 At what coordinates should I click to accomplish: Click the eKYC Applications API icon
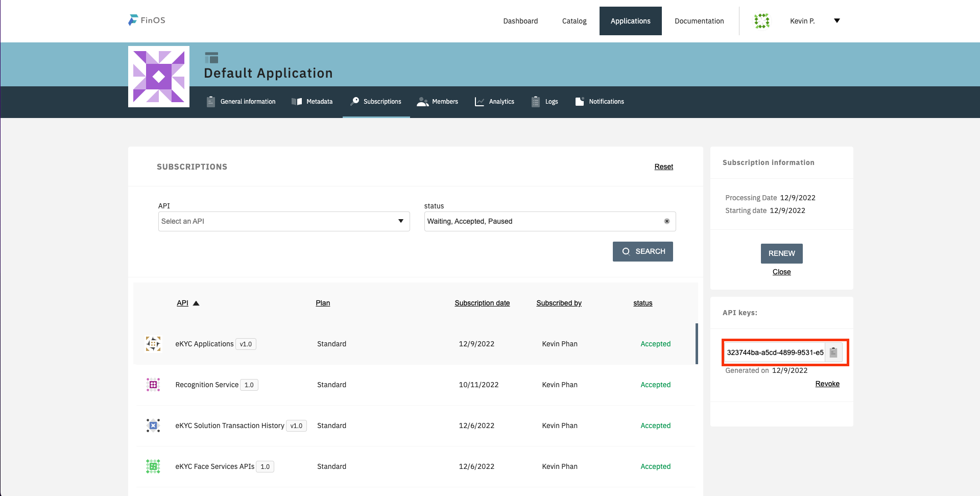(153, 344)
